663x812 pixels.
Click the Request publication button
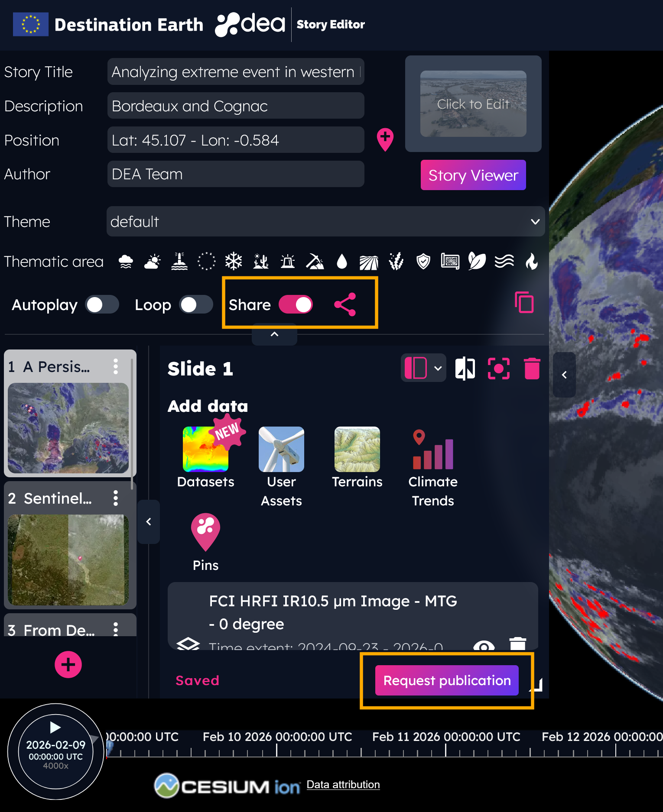click(x=447, y=680)
